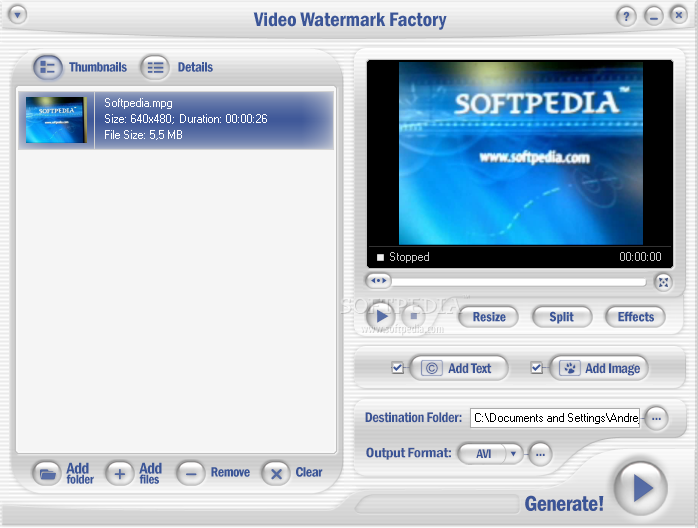
Task: Switch to Thumbnails view icon
Action: pos(47,67)
